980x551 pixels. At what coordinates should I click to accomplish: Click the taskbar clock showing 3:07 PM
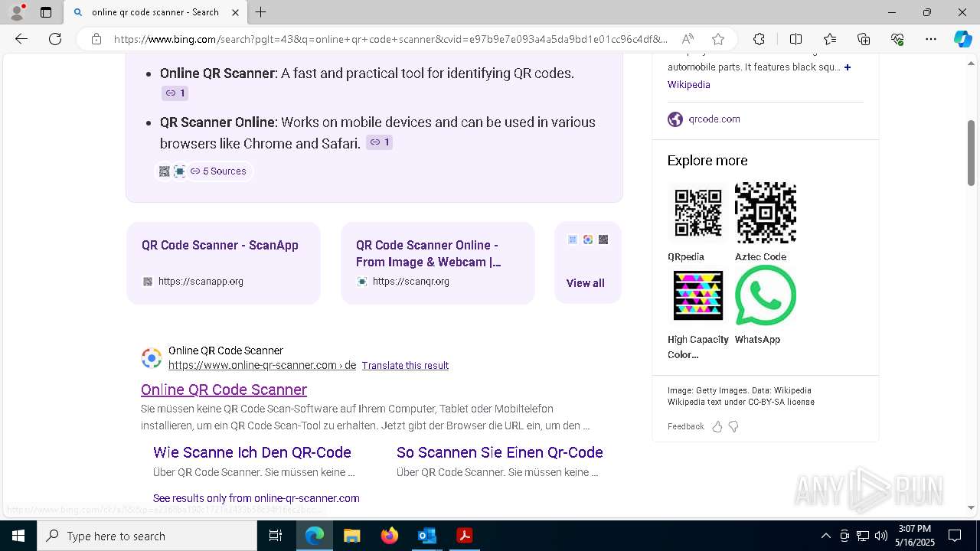pos(915,536)
